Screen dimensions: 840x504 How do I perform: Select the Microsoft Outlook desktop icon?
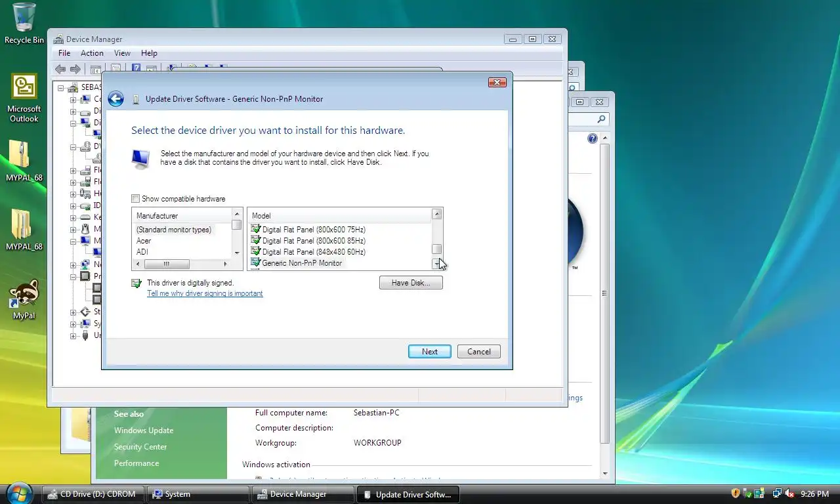[24, 98]
